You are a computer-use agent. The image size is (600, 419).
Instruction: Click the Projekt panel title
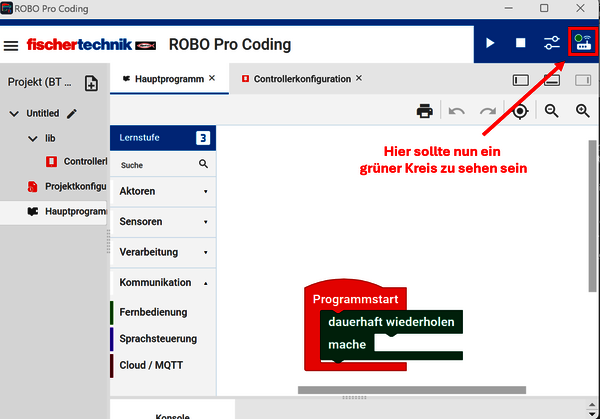click(x=39, y=82)
